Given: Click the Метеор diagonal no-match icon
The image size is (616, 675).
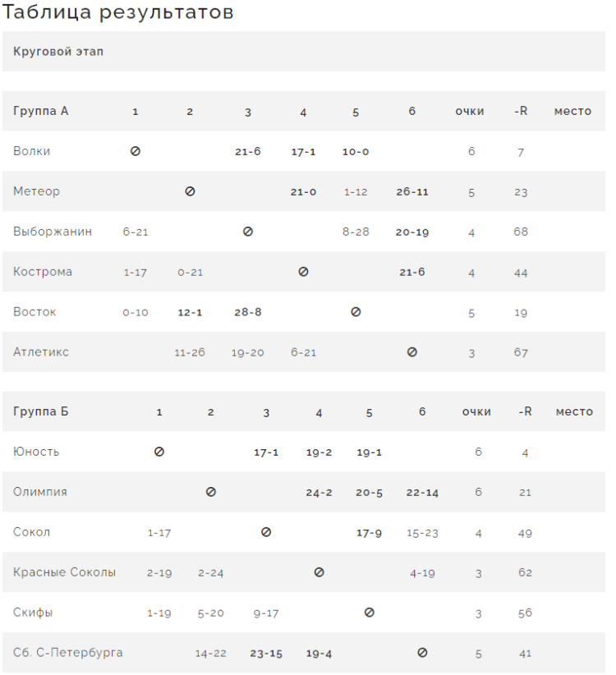Looking at the screenshot, I should pos(190,191).
